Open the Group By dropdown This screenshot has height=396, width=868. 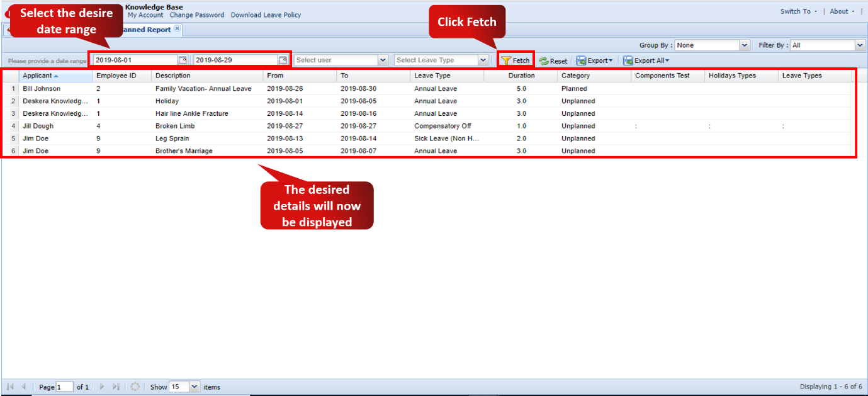(744, 45)
